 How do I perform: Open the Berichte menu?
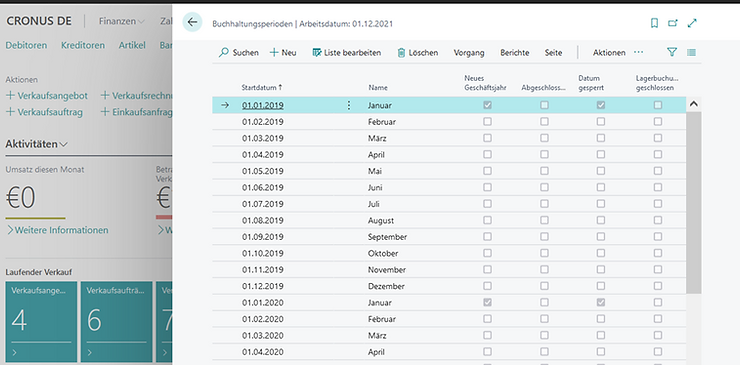[x=515, y=53]
